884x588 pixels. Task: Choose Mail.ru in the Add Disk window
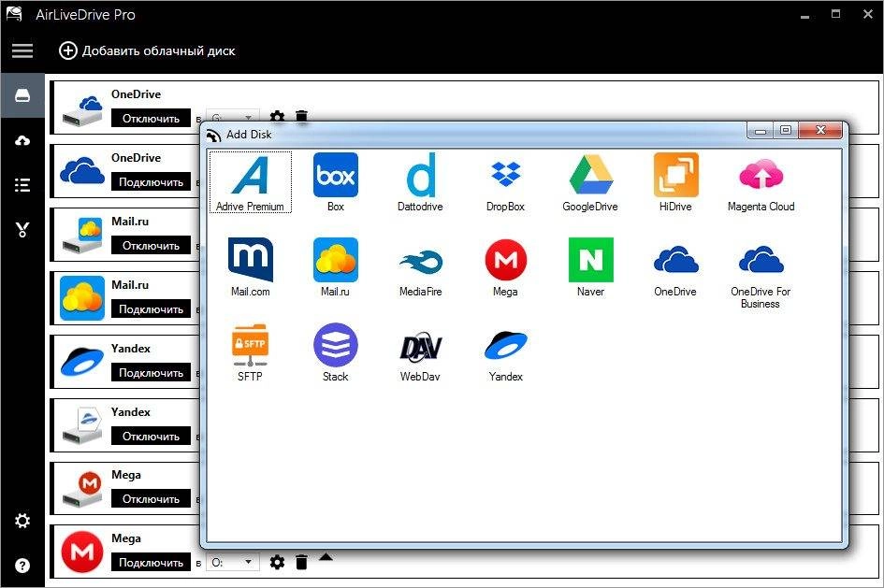pyautogui.click(x=336, y=267)
